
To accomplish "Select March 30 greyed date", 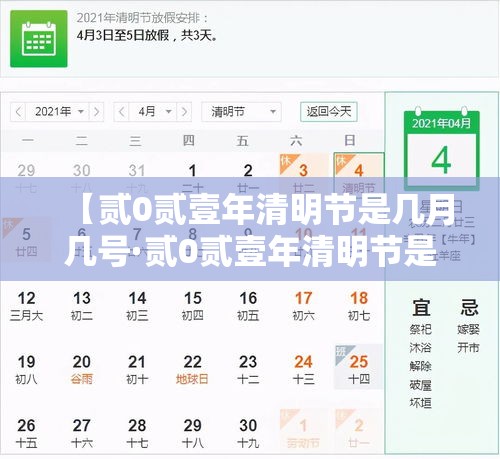I will coord(82,178).
